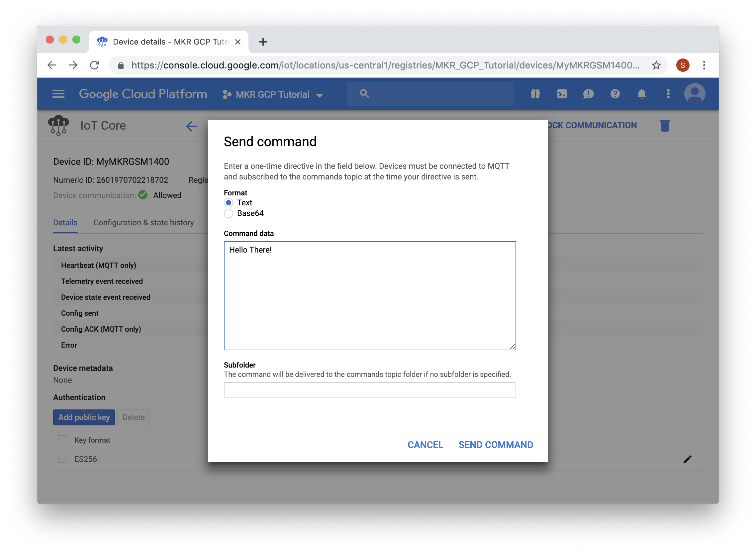Open Chrome's three-dot menu
The width and height of the screenshot is (756, 553).
click(705, 65)
